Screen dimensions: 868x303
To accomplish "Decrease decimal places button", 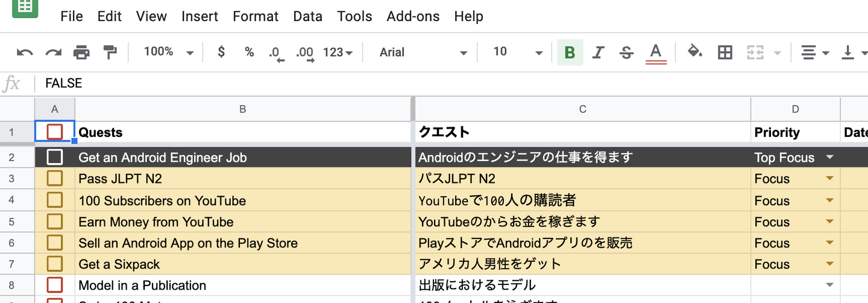I will pyautogui.click(x=277, y=53).
